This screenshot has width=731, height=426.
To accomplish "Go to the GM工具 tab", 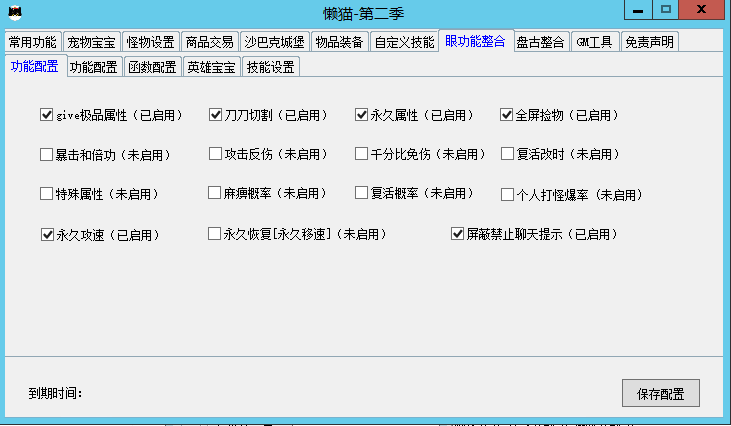I will 595,42.
